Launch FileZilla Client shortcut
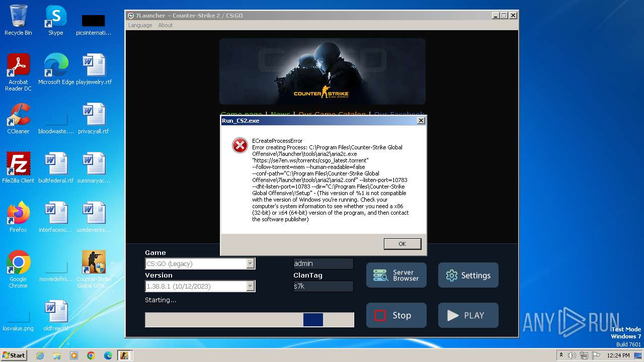644x362 pixels. coord(18,168)
